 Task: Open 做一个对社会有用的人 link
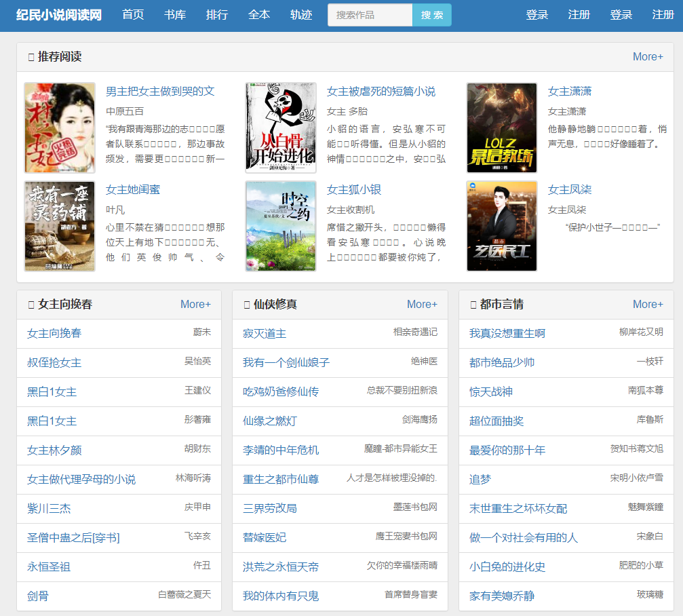click(524, 537)
